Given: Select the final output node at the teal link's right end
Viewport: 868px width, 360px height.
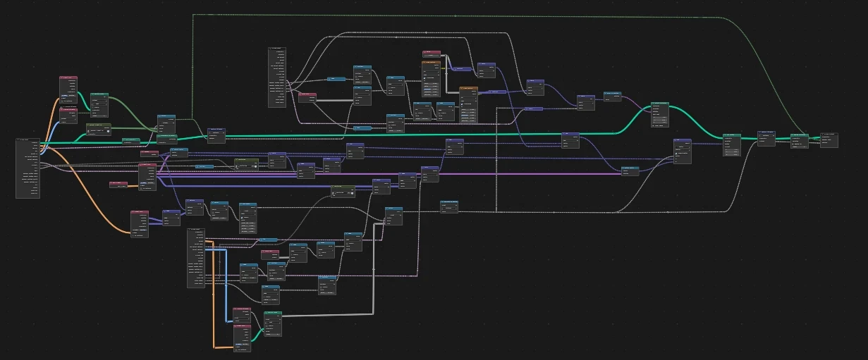Looking at the screenshot, I should tap(829, 140).
